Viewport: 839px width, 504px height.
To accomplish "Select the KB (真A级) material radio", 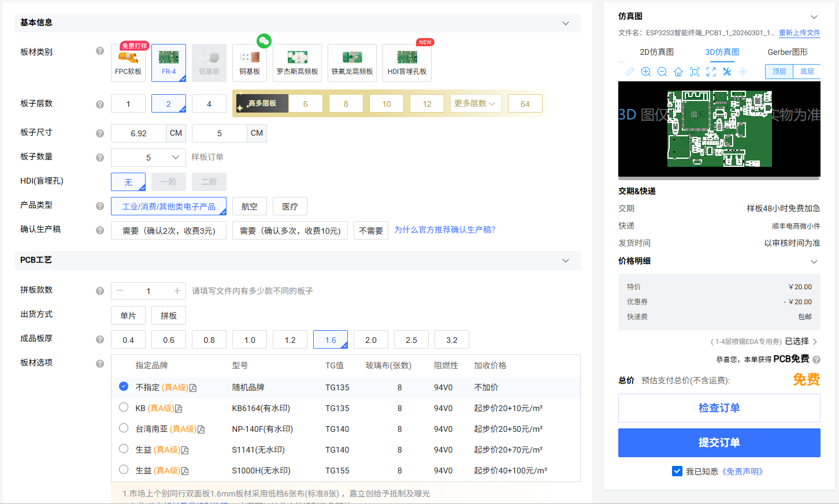I will 124,407.
